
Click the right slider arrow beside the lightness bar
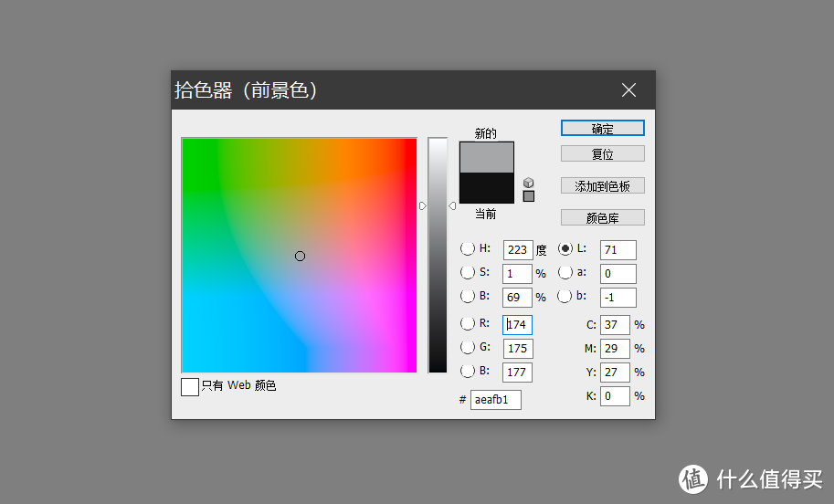coord(452,205)
